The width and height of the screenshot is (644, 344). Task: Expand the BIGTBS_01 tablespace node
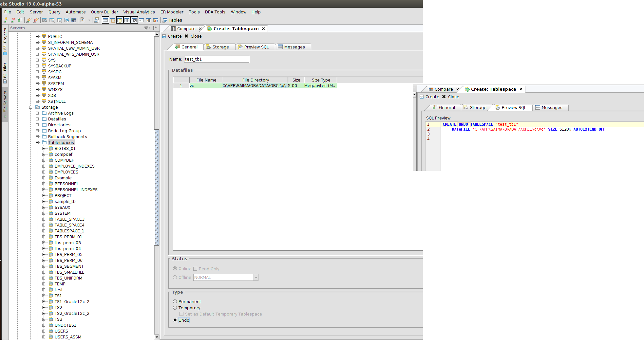coord(44,149)
